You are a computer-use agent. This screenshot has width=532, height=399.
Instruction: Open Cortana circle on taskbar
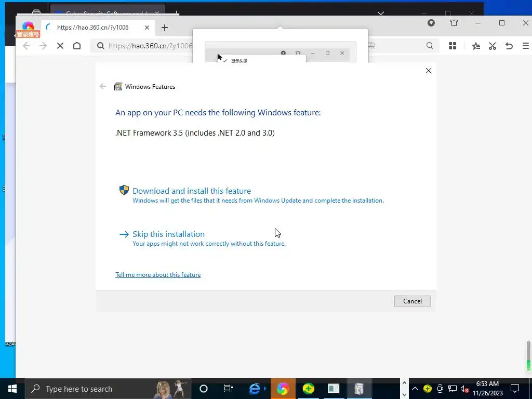point(204,389)
